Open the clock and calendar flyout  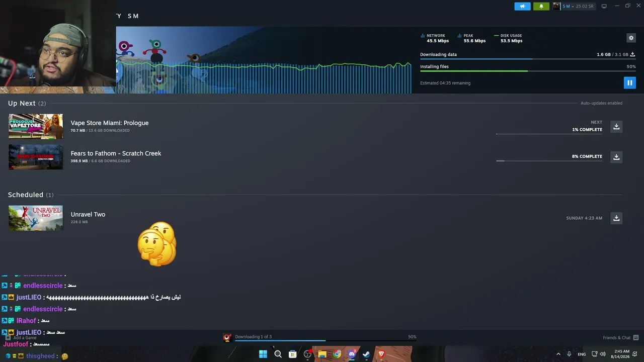coord(620,354)
